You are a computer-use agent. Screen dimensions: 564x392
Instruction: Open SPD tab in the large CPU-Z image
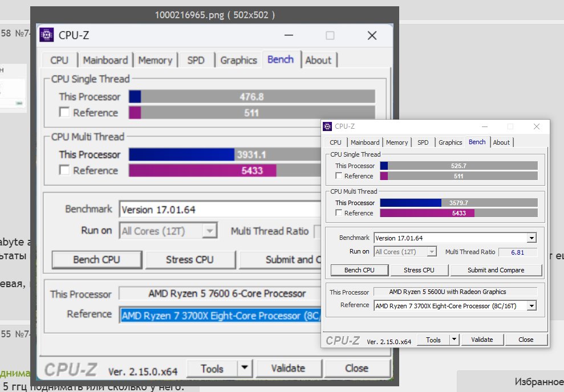[x=196, y=60]
